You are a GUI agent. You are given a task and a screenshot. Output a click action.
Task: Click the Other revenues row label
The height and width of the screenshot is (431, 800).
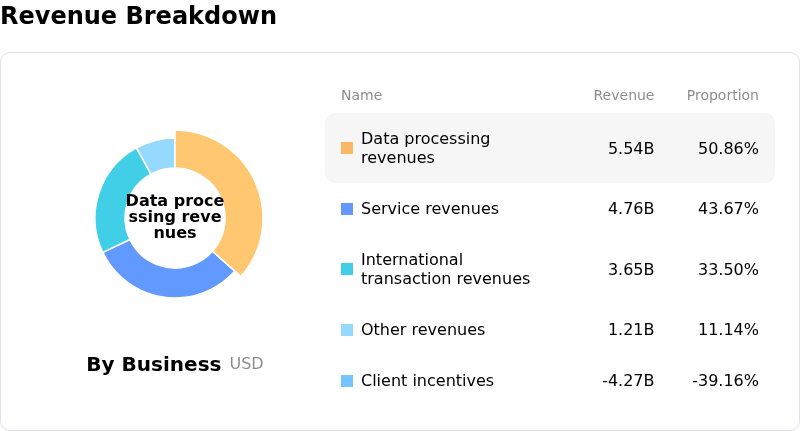click(422, 330)
